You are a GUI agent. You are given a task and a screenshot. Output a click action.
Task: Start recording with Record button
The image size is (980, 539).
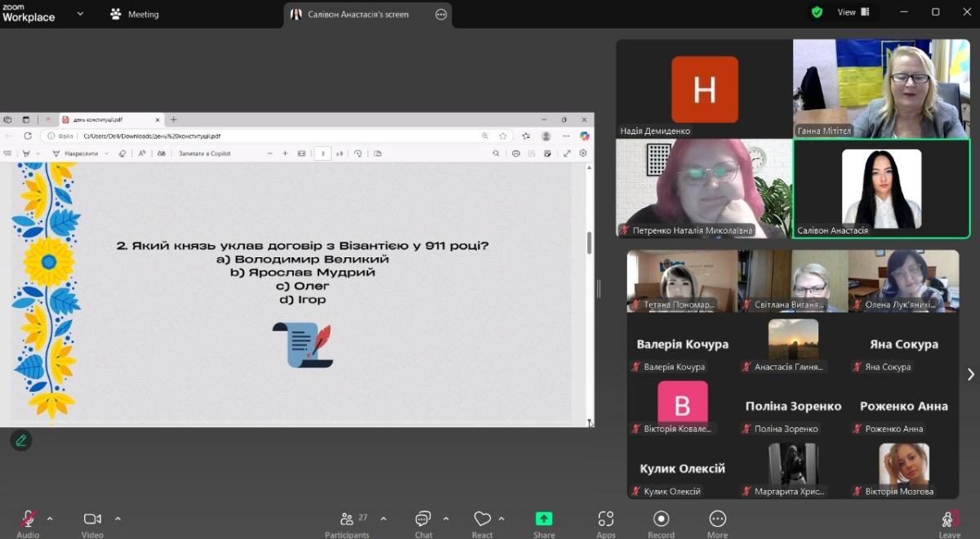(661, 523)
